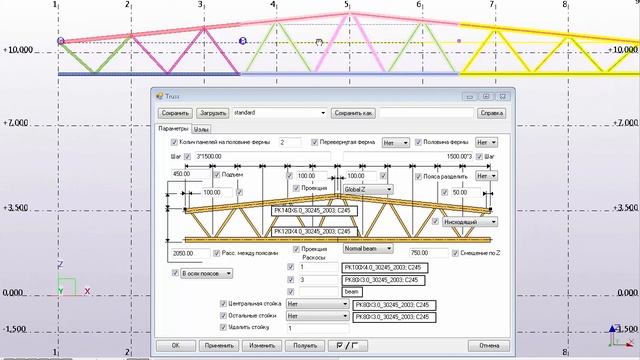
Task: Toggle the Пояса разделить checkbox
Action: click(x=418, y=177)
